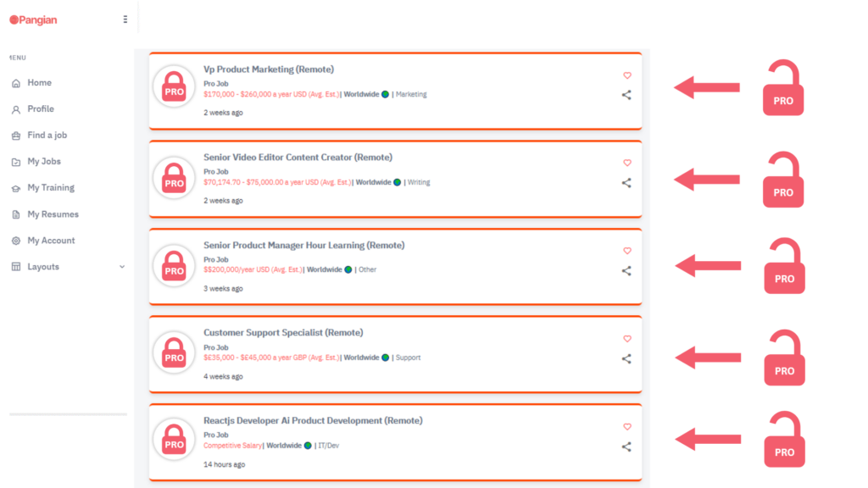Favorite the Senior Product Manager job
868x488 pixels.
[627, 251]
